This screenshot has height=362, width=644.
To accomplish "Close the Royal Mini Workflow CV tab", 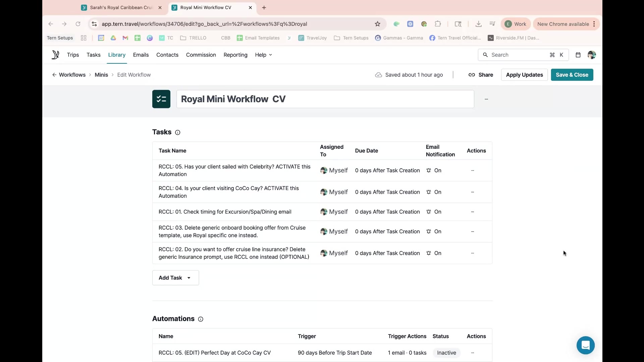I will (x=251, y=7).
